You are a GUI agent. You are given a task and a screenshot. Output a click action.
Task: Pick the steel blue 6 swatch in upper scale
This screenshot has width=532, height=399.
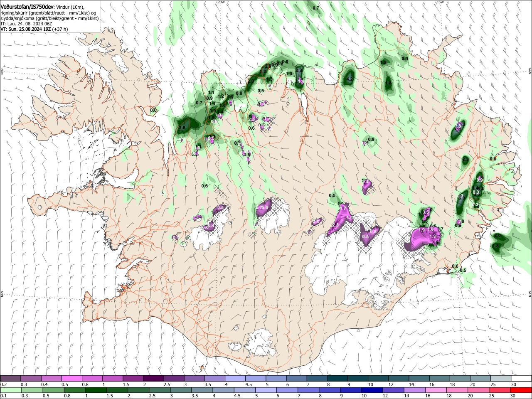pyautogui.click(x=296, y=379)
